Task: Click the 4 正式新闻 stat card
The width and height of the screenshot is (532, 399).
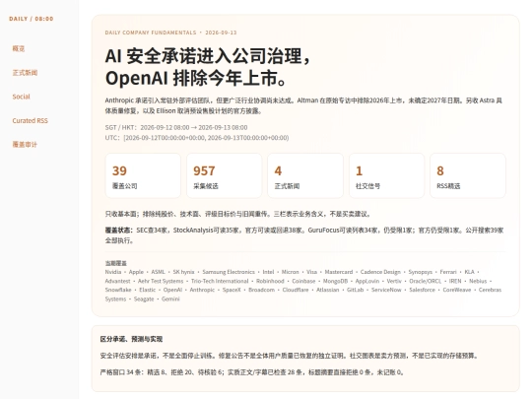Action: click(305, 175)
